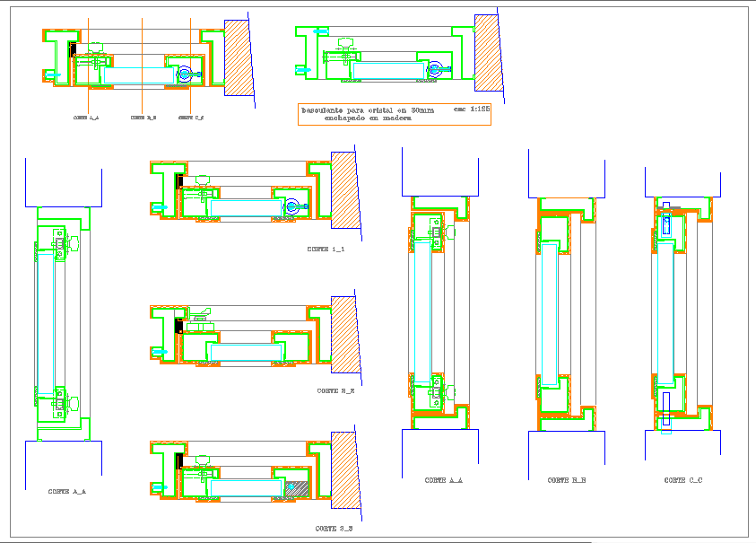The width and height of the screenshot is (756, 543).
Task: Click the diagonal-hatched infill in CORTE 3_3 frame
Action: pyautogui.click(x=297, y=488)
